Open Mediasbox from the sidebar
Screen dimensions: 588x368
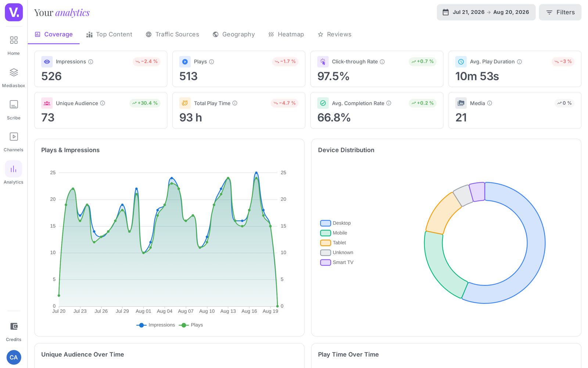(x=14, y=72)
